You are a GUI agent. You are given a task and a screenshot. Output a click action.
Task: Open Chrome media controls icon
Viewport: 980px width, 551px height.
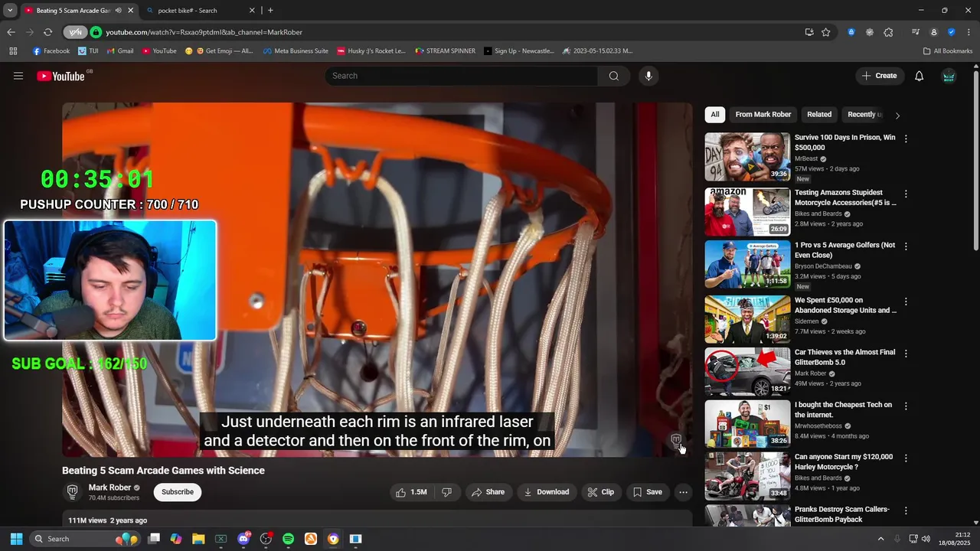point(916,32)
